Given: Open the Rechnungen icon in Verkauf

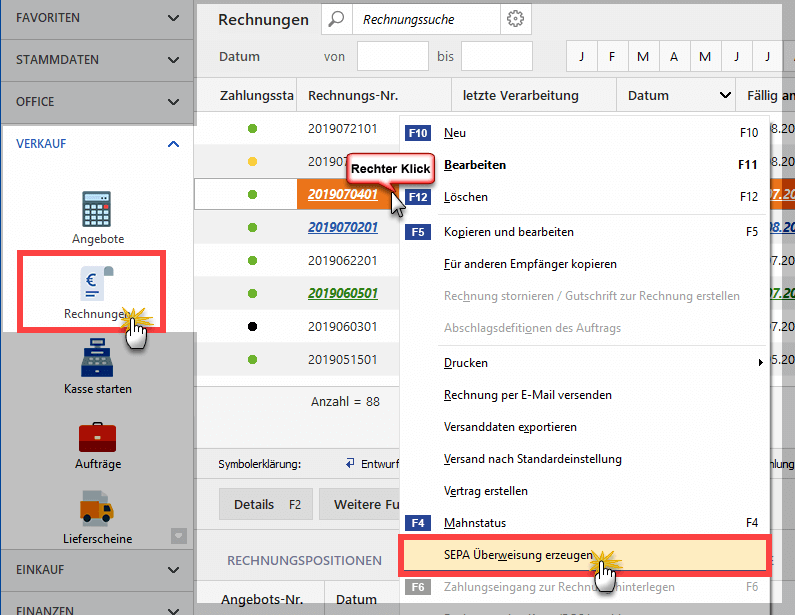Looking at the screenshot, I should (x=96, y=283).
